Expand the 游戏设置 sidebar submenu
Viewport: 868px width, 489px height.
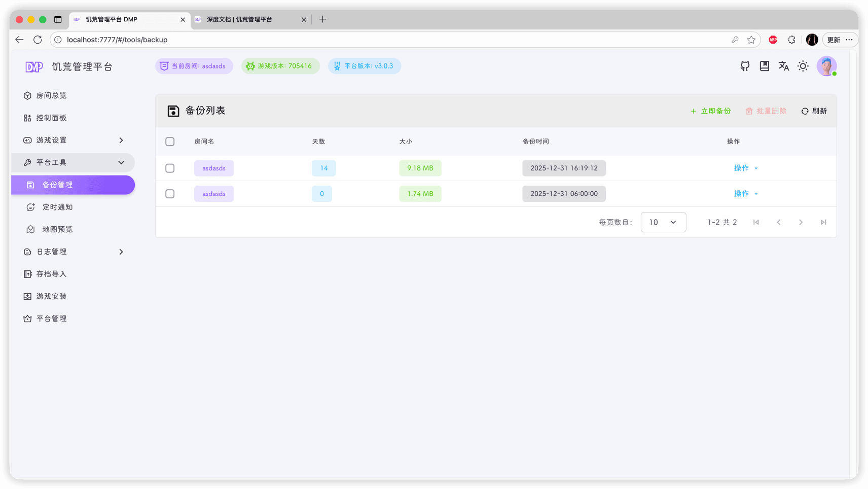click(x=73, y=140)
